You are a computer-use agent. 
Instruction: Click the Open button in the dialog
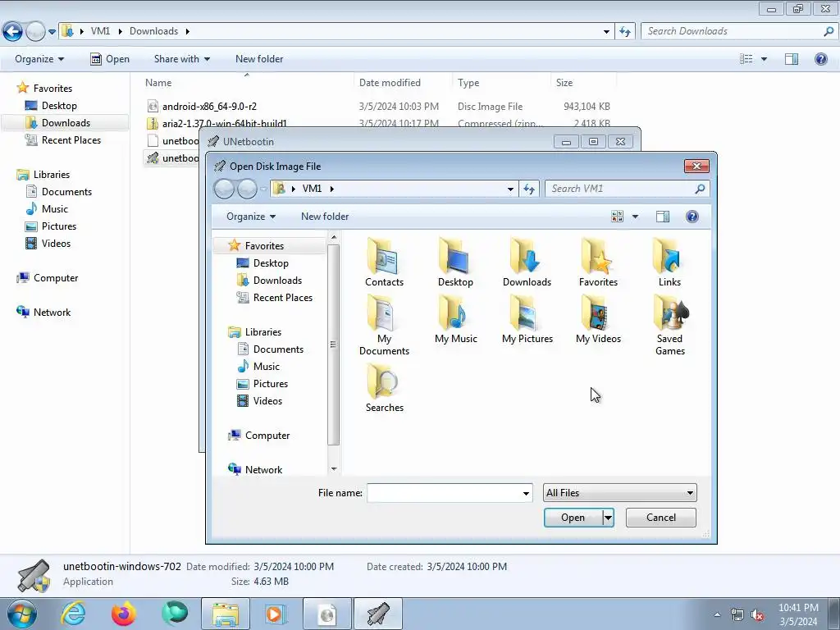(x=573, y=518)
